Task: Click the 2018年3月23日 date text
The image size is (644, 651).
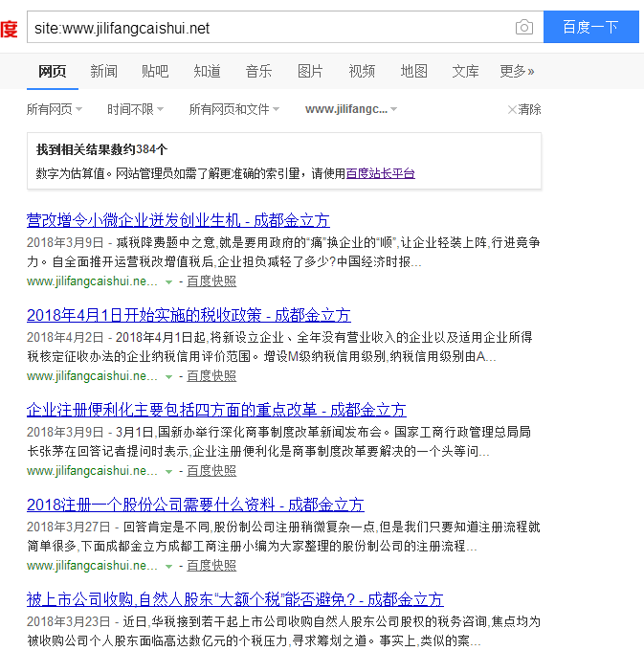Action: tap(69, 621)
